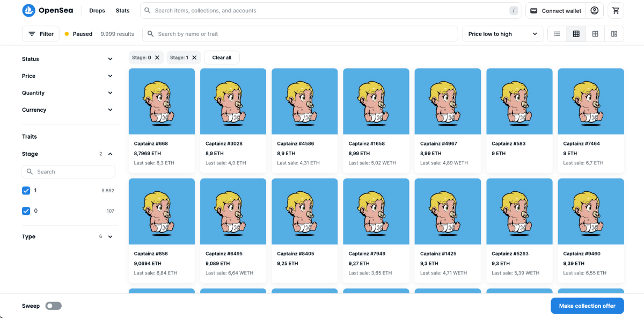Switch to large grid view layout

tap(595, 34)
